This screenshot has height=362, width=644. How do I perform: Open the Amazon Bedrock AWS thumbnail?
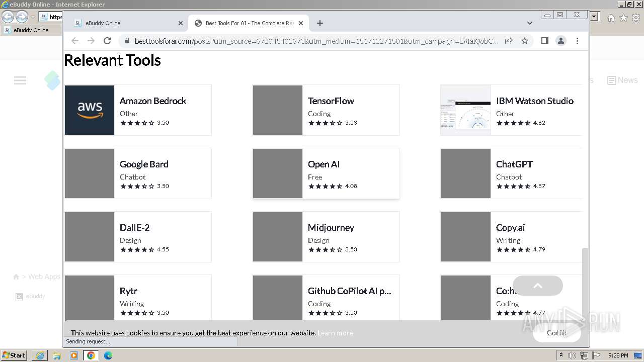tap(90, 110)
